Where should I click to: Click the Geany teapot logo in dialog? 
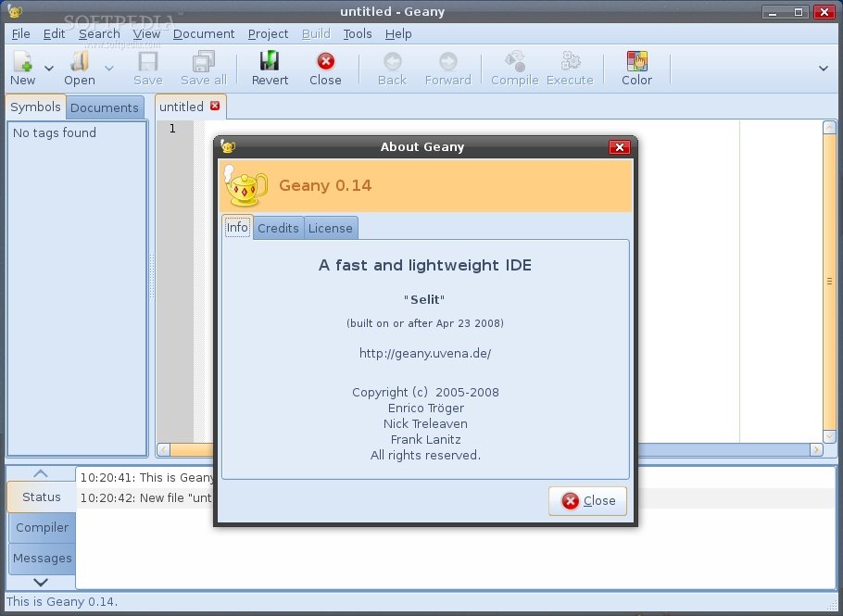click(245, 186)
